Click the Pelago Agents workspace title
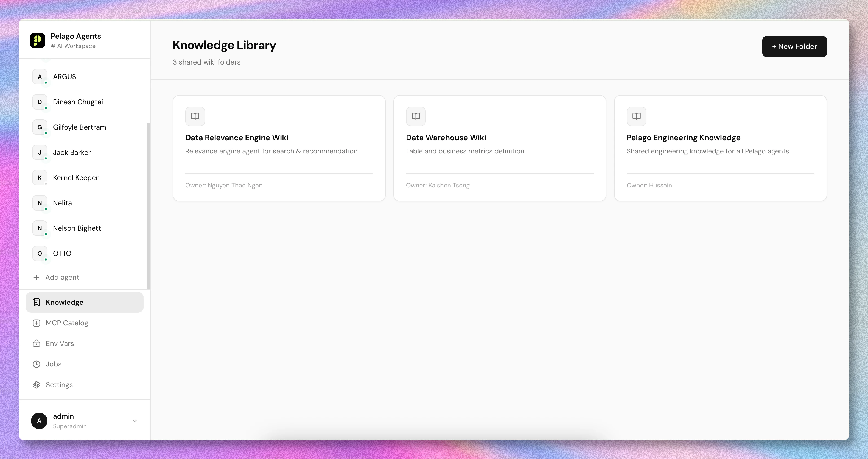This screenshot has height=459, width=868. click(x=76, y=36)
